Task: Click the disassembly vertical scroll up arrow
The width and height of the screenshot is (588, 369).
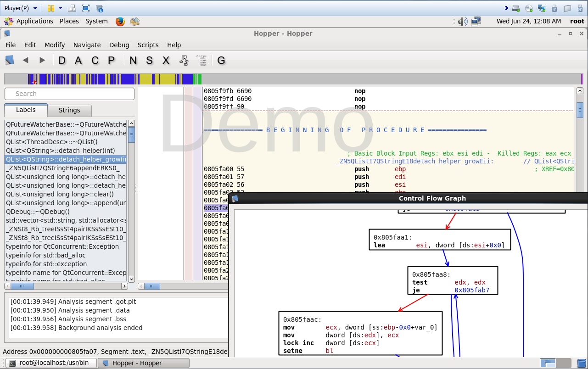Action: pos(580,91)
